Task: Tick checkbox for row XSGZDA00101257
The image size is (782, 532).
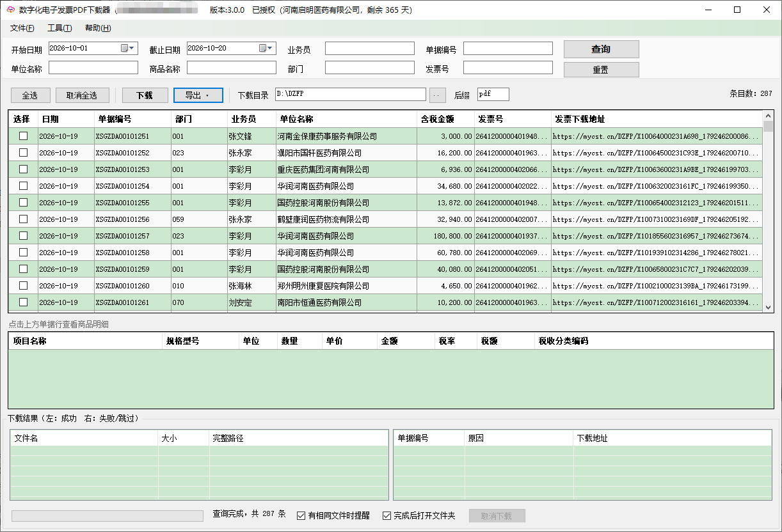Action: 23,236
